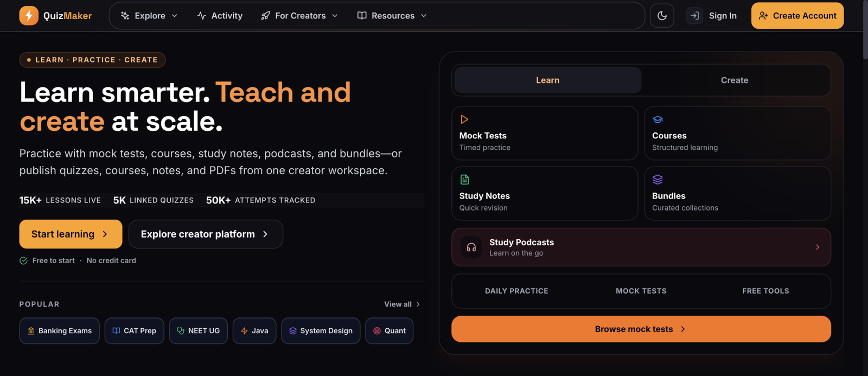This screenshot has width=868, height=376.
Task: Click the headphones icon on Study Podcasts
Action: tap(471, 247)
